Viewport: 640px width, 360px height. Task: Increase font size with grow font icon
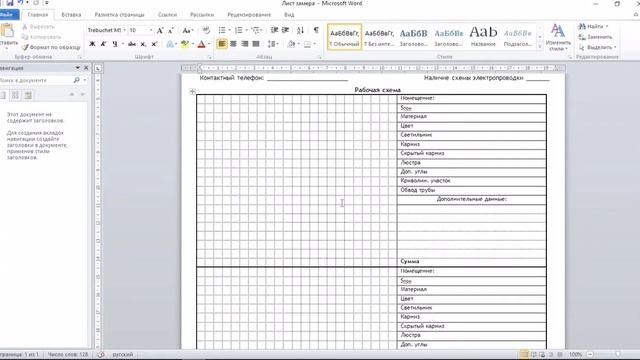pyautogui.click(x=160, y=30)
